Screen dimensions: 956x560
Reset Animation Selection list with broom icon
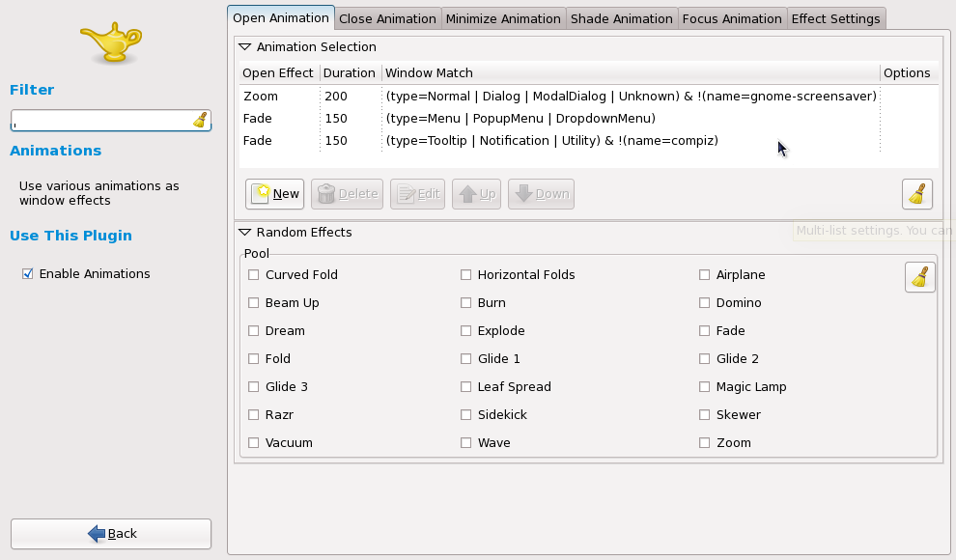[x=916, y=193]
